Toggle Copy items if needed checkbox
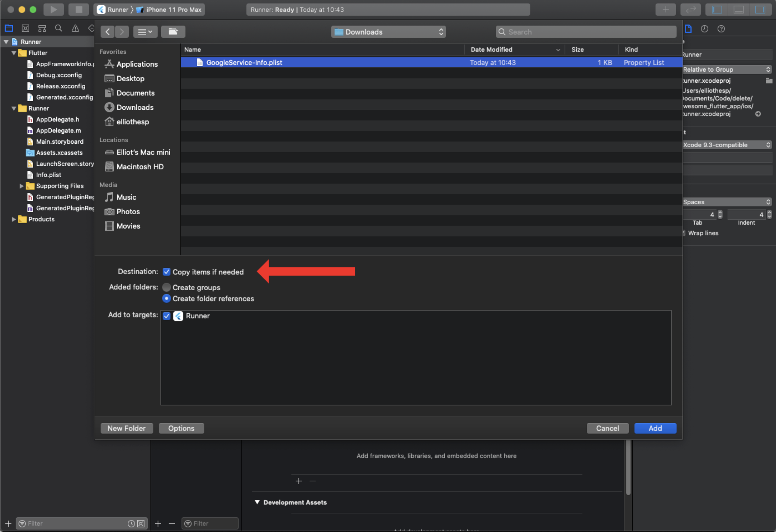Image resolution: width=776 pixels, height=532 pixels. pyautogui.click(x=166, y=272)
